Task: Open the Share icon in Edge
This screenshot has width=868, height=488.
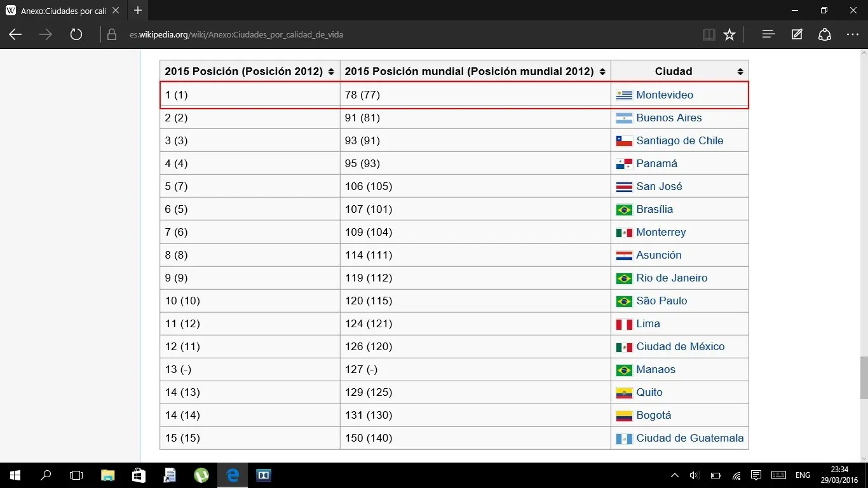Action: pos(825,34)
